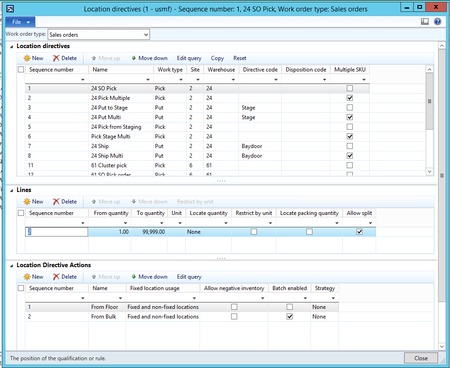
Task: Open Disposition code column filter dropdown
Action: 324,80
